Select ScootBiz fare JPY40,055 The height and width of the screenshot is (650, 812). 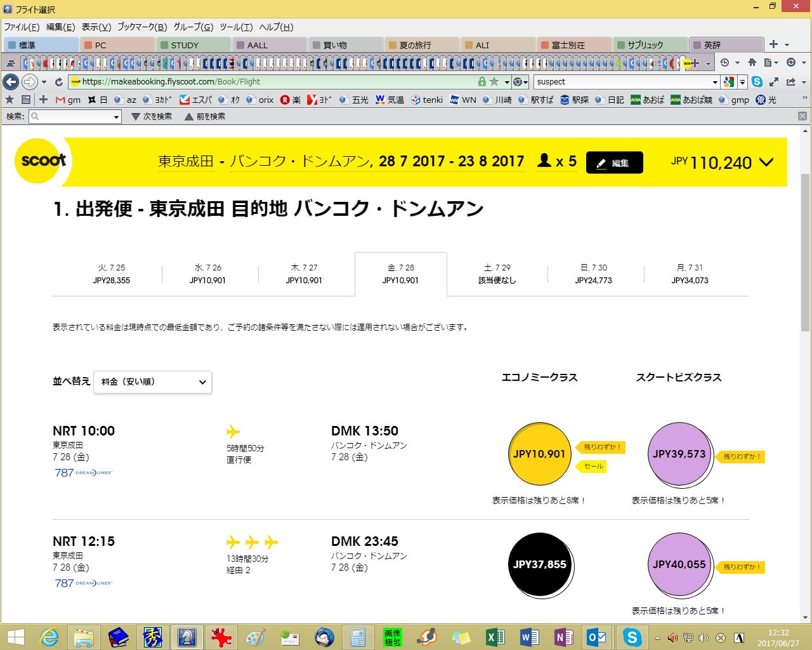(x=679, y=564)
